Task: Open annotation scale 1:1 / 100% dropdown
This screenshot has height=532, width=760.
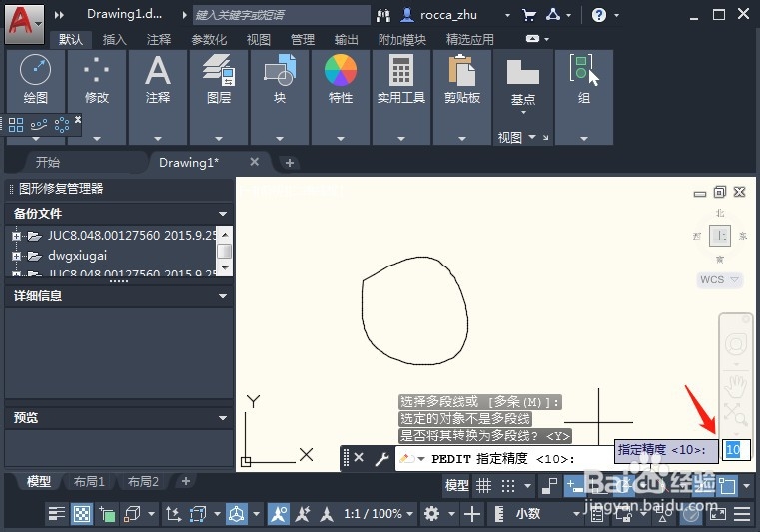Action: tap(379, 514)
